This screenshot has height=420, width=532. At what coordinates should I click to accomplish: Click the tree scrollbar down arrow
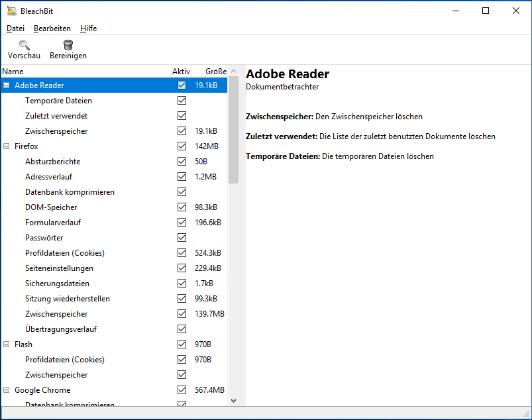pyautogui.click(x=233, y=401)
